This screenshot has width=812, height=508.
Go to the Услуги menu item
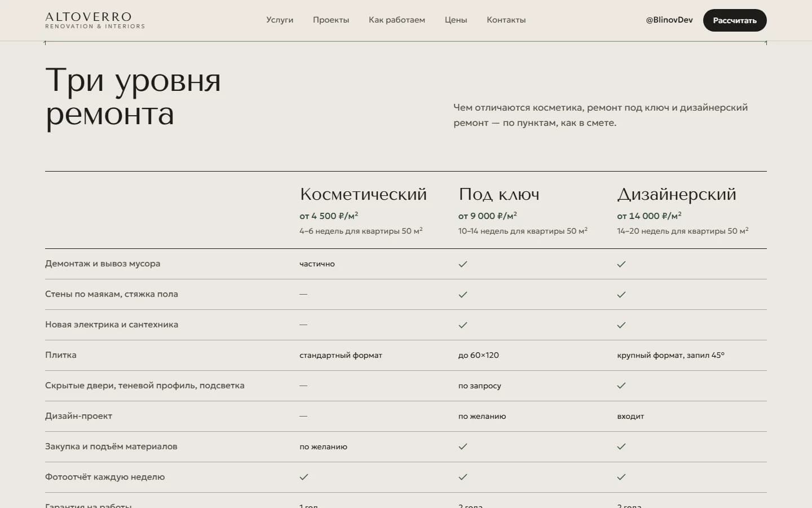click(x=280, y=20)
